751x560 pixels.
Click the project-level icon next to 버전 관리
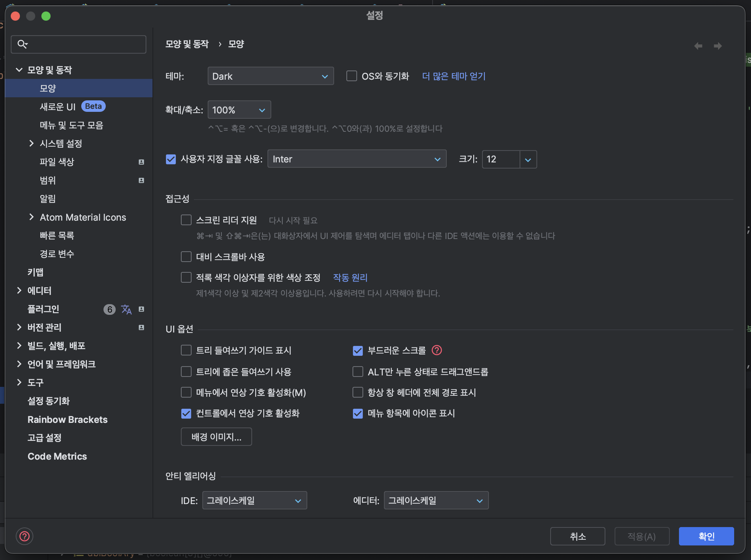(141, 327)
